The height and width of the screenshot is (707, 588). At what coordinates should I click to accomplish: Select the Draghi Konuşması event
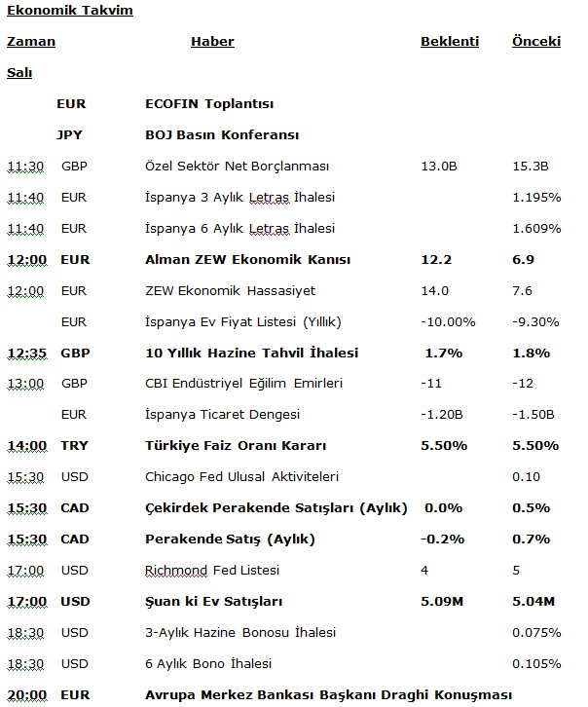328,695
